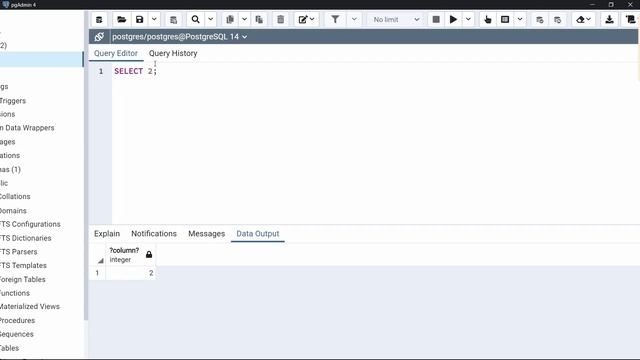The height and width of the screenshot is (360, 640).
Task: Click the lock icon in column header
Action: [149, 255]
